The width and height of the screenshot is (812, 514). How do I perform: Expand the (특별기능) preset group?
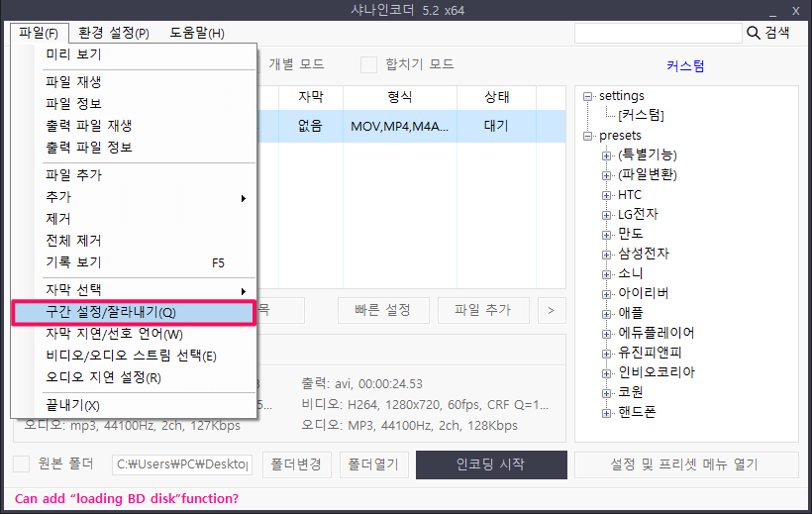pyautogui.click(x=606, y=155)
